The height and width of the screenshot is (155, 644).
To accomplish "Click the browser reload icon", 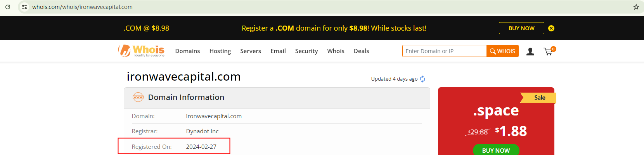I will 8,7.
